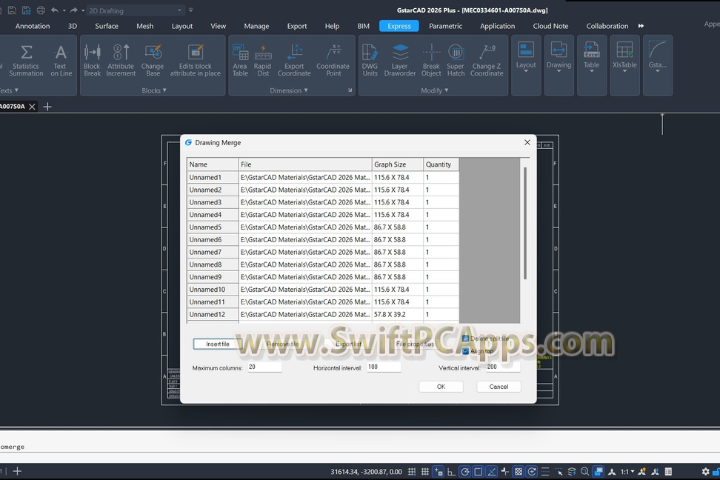The width and height of the screenshot is (720, 480).
Task: Open the Super Hatch tool
Action: [x=456, y=60]
